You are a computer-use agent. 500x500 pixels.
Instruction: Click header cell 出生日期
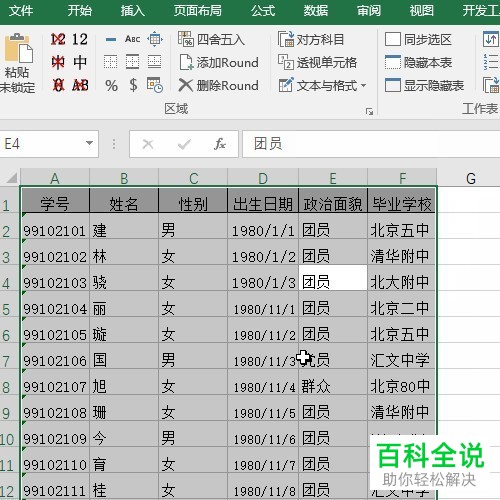263,201
